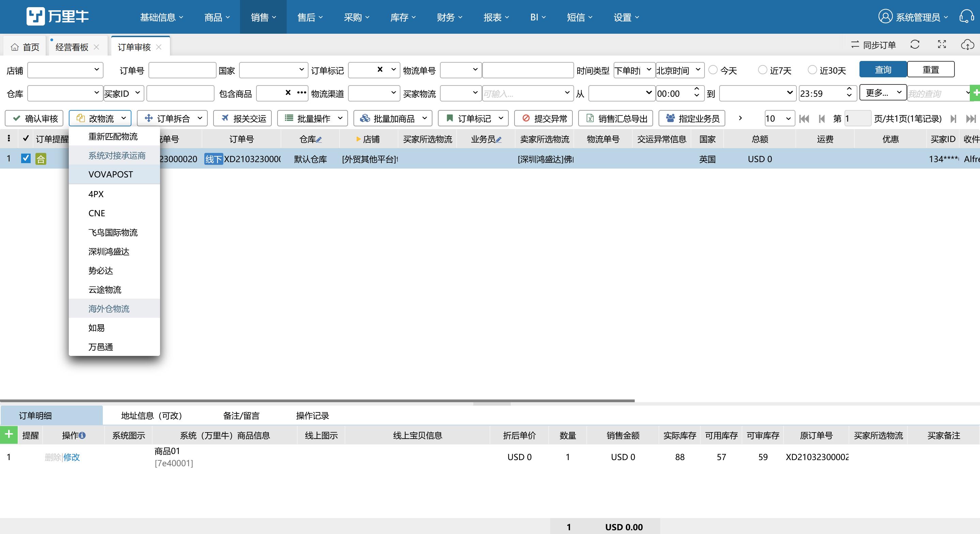The height and width of the screenshot is (534, 980).
Task: Click the 订单号 input field
Action: coord(182,70)
